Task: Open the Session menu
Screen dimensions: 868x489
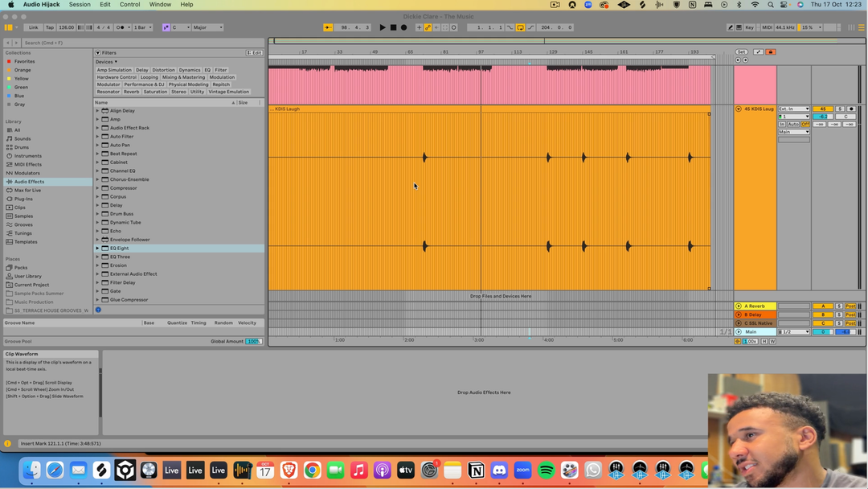Action: pos(80,5)
